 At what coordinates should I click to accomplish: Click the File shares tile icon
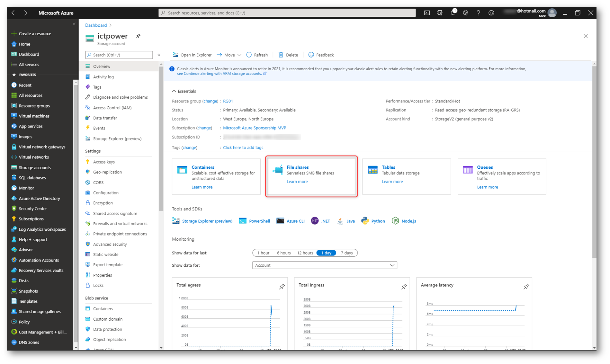tap(278, 169)
